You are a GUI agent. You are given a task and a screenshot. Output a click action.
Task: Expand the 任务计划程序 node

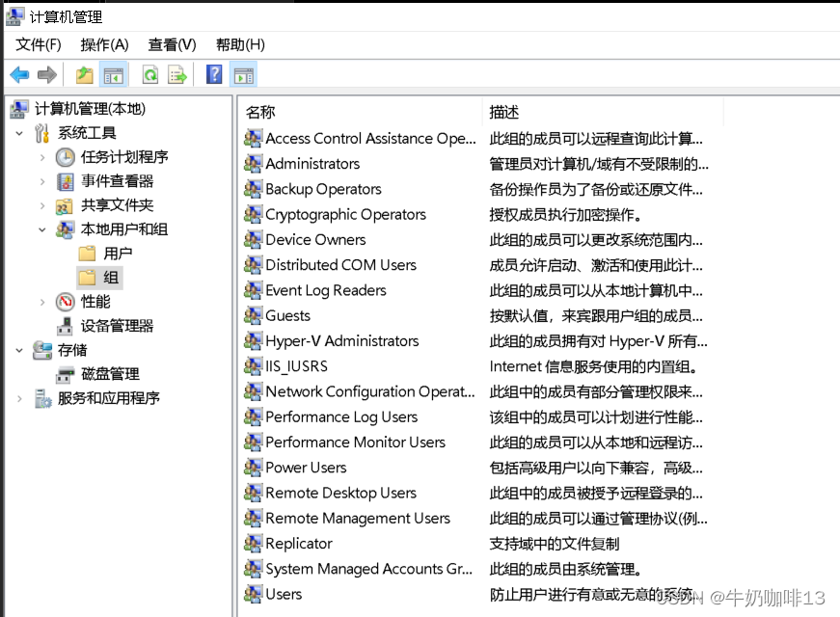42,157
